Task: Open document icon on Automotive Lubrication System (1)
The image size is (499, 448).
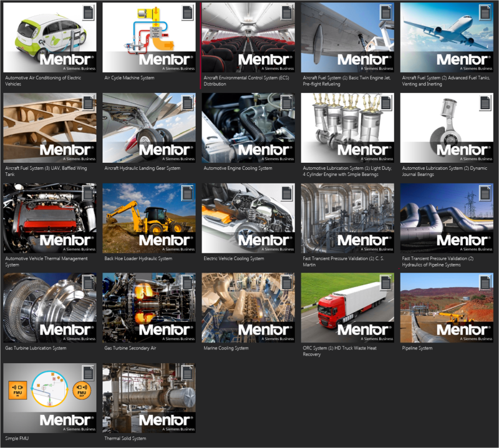Action: (x=386, y=103)
